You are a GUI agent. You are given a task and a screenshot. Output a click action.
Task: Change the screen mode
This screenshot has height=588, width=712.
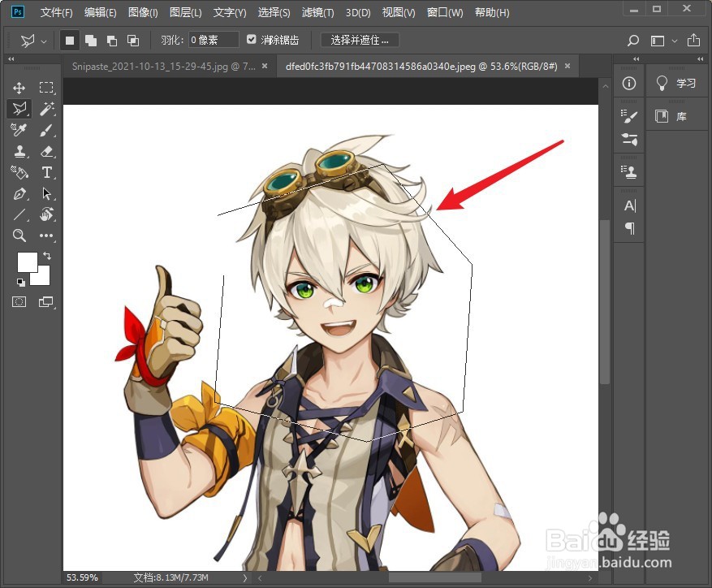[x=45, y=301]
